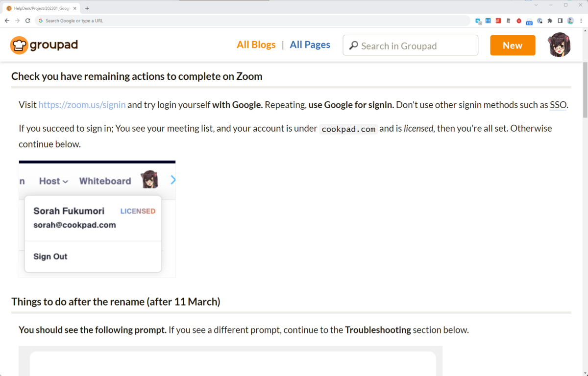588x376 pixels.
Task: Close the HelpDesk/Project tab
Action: coord(74,8)
